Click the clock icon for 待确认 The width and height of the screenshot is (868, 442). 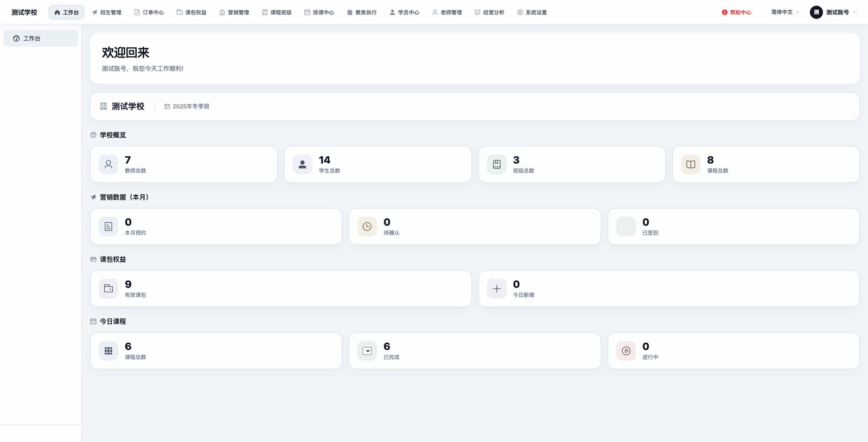click(x=367, y=227)
